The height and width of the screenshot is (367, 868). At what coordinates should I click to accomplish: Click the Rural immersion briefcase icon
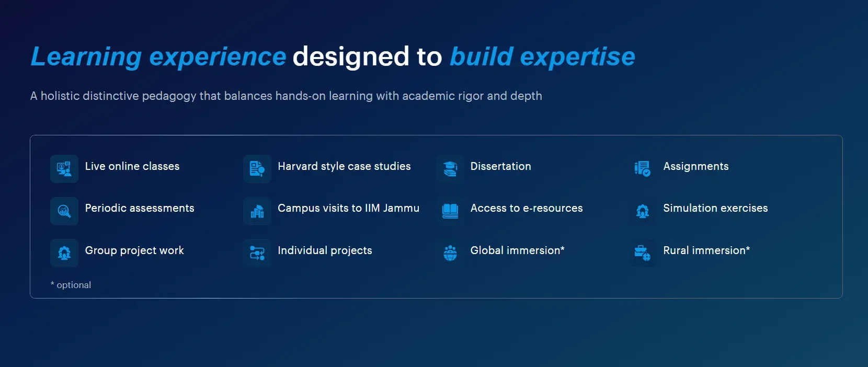[x=643, y=253]
